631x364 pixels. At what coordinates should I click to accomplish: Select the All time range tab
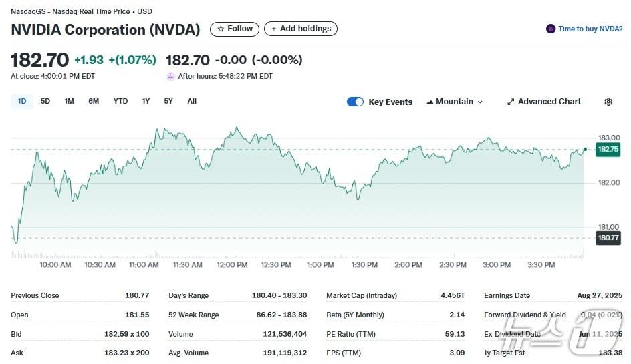pyautogui.click(x=192, y=102)
